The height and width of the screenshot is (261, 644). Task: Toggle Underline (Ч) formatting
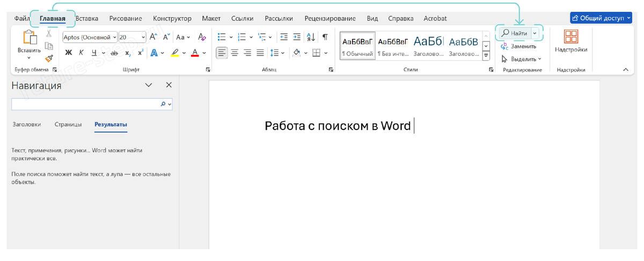click(94, 53)
